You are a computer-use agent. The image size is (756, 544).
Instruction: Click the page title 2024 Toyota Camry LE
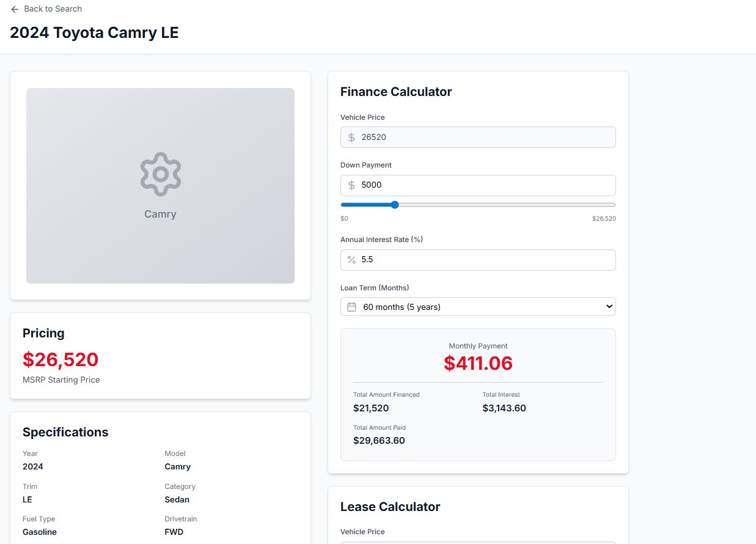(94, 33)
